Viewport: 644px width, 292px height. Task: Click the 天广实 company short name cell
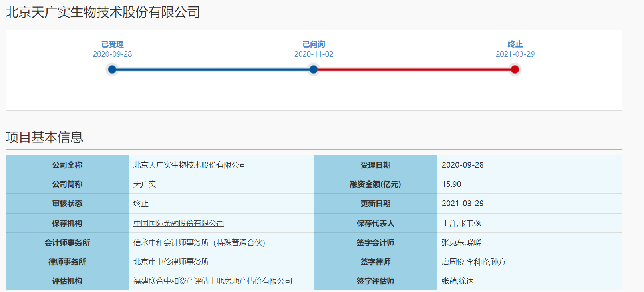coord(145,184)
